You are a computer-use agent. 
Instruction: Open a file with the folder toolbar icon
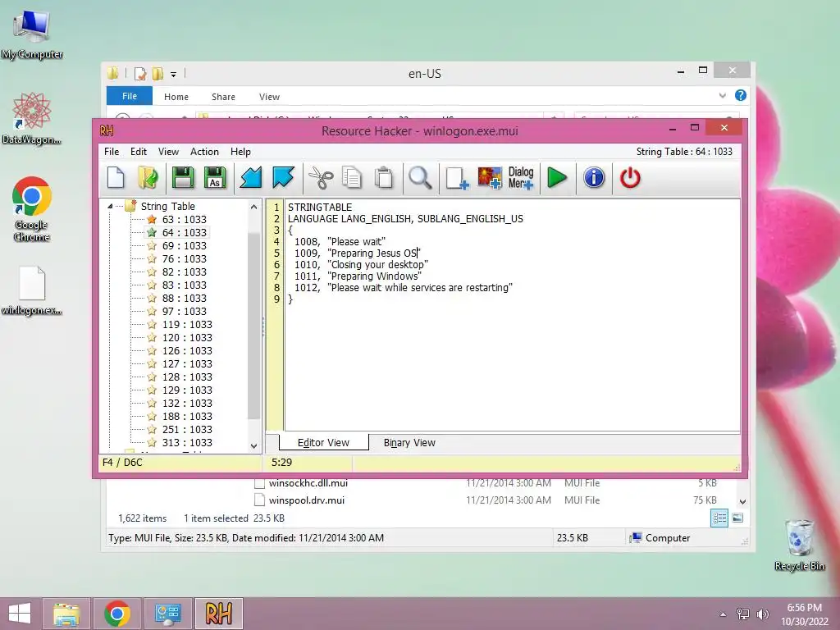pyautogui.click(x=148, y=178)
